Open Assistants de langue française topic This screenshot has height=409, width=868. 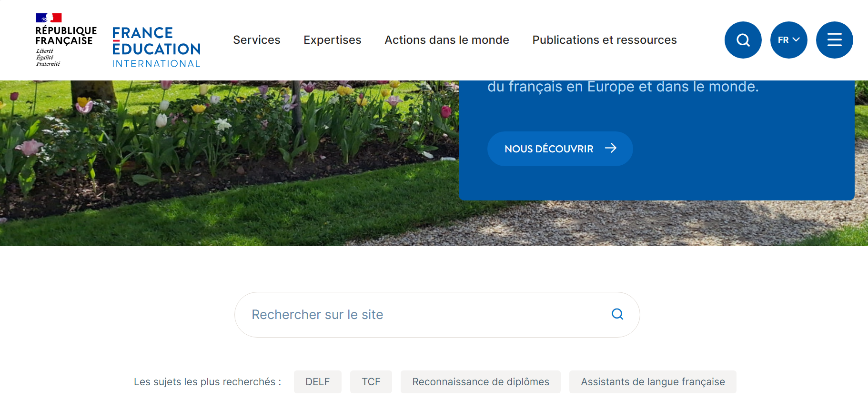(653, 382)
